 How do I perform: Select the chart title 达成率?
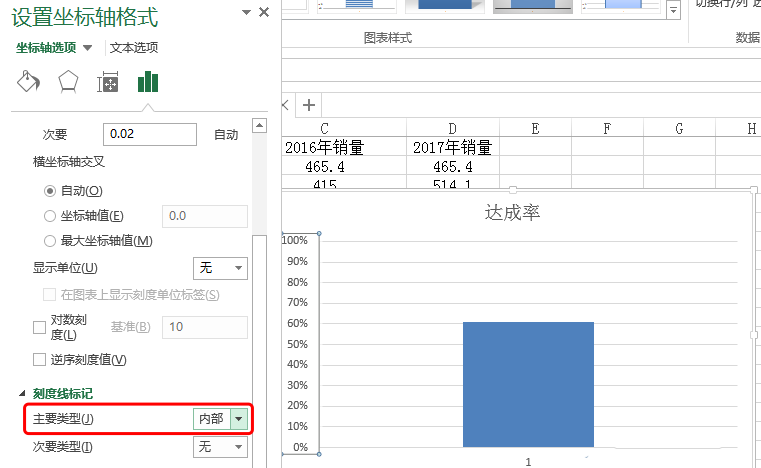click(x=512, y=213)
